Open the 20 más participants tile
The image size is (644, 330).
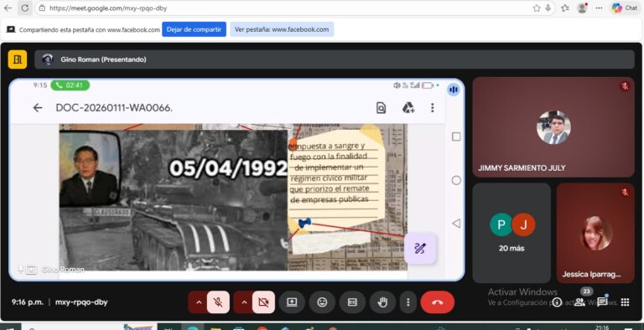click(512, 233)
